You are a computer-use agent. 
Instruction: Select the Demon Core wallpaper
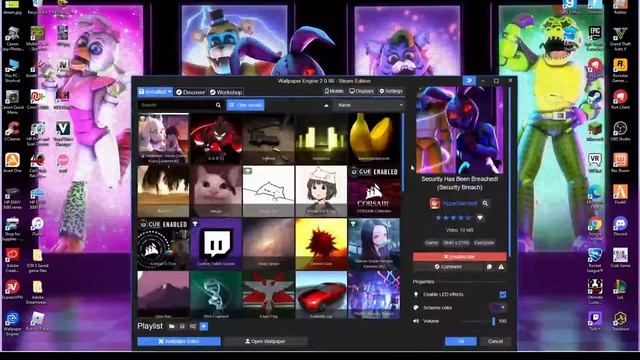point(321,244)
